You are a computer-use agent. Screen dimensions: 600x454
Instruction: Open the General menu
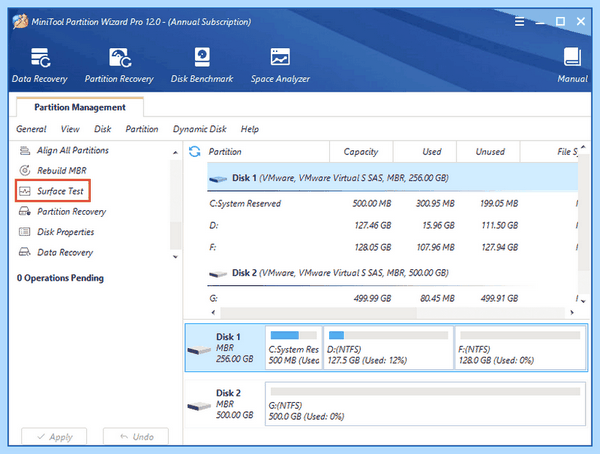click(x=31, y=129)
